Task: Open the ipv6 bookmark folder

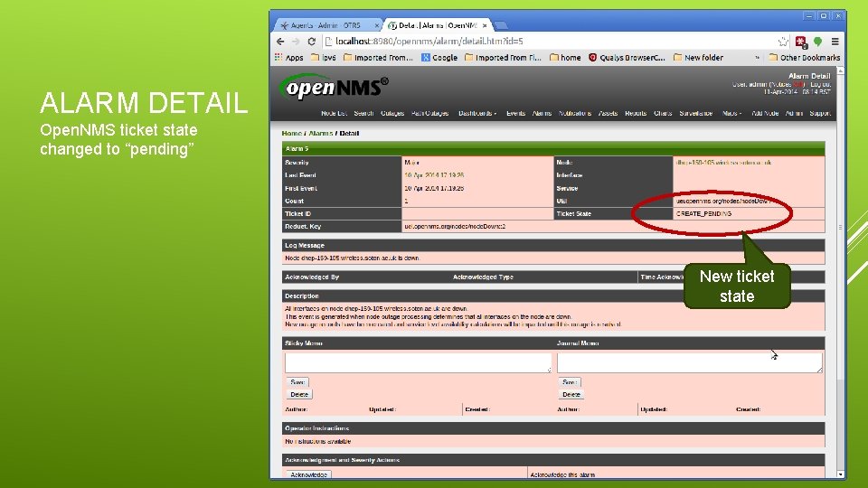Action: [x=324, y=58]
